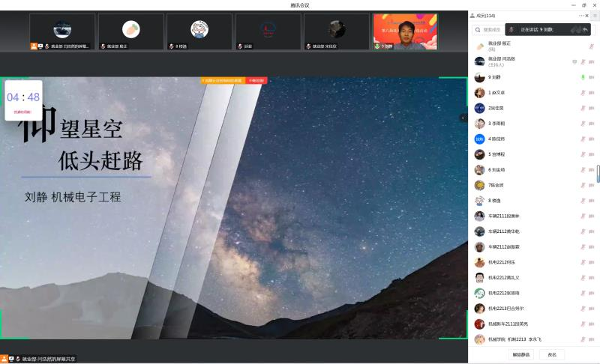The height and width of the screenshot is (364, 600).
Task: Toggle the muted mic icon for 机电2212何乐
Action: tap(582, 262)
